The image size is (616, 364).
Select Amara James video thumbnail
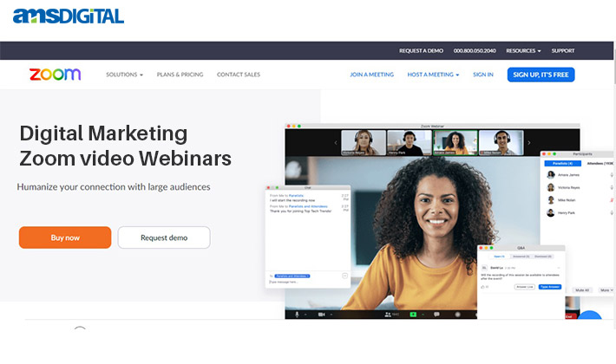point(455,143)
